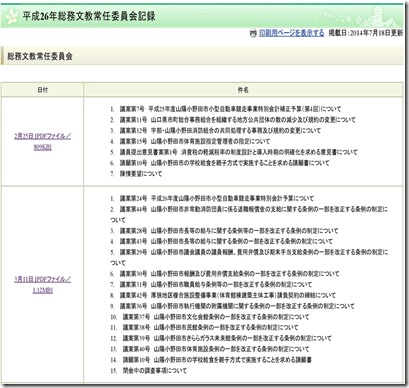Select the 議案第37号 文化会館条例 item
The image size is (409, 388).
tap(216, 317)
